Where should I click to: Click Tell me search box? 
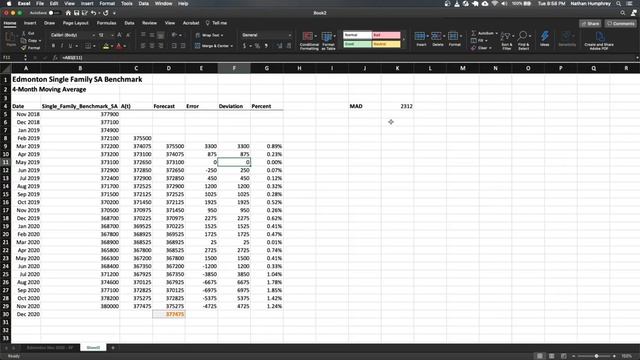pos(216,23)
